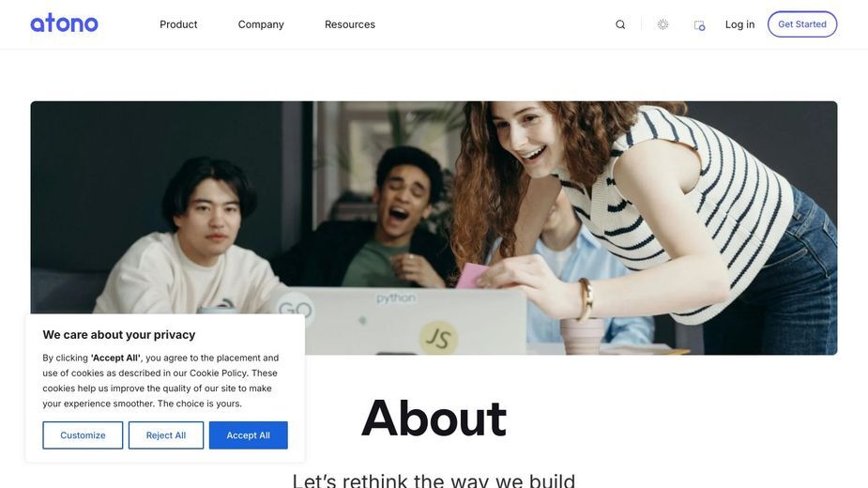Open the site search magnifier icon

620,24
